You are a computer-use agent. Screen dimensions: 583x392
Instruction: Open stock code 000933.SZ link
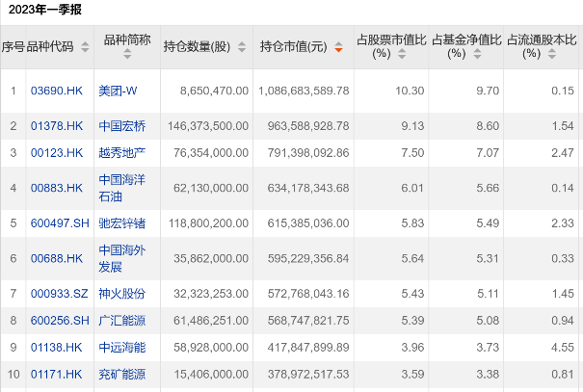pos(60,294)
